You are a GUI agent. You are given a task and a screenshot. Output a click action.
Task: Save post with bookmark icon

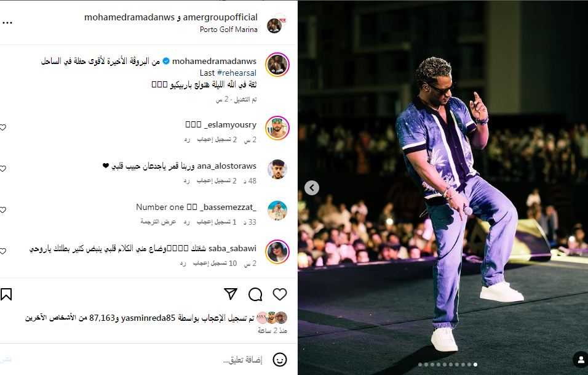6,294
